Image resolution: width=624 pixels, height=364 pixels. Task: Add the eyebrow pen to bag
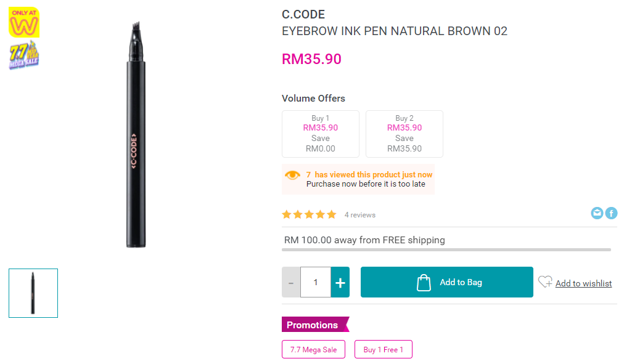click(446, 282)
